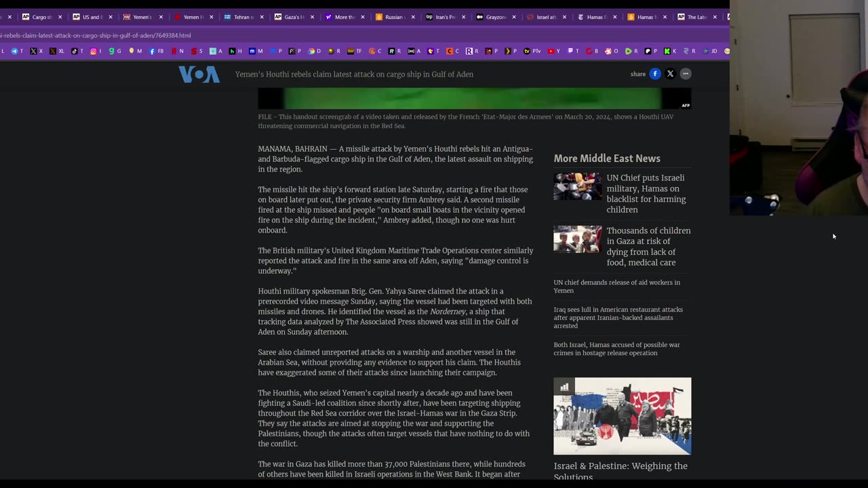Open the XL bookmark in bookmarks bar
Viewport: 868px width, 488px height.
tap(56, 51)
